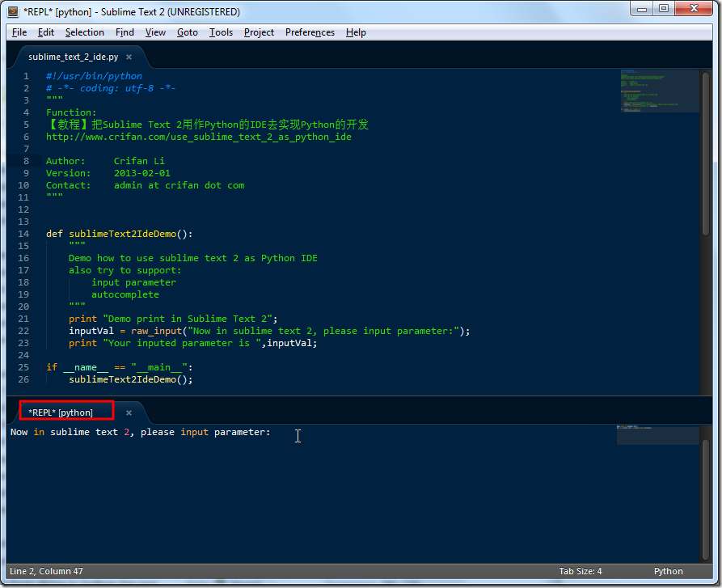Image resolution: width=722 pixels, height=588 pixels.
Task: Open the Preferences menu
Action: tap(310, 32)
